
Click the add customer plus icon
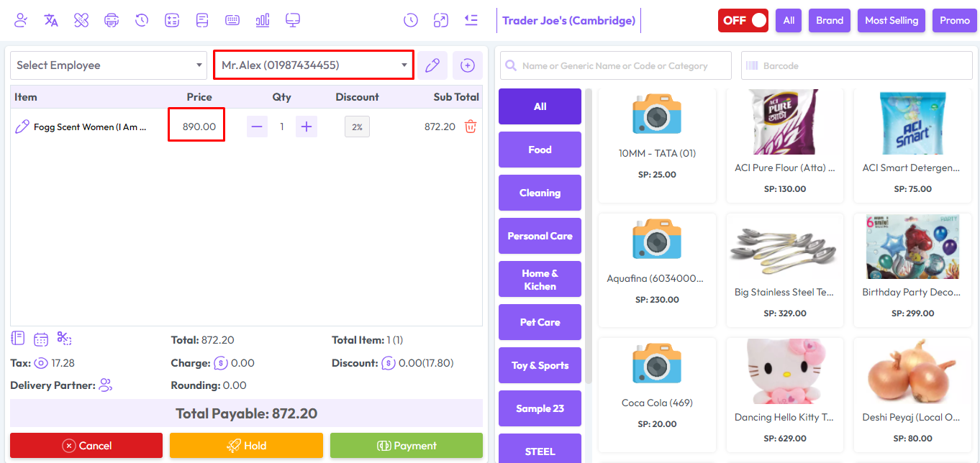tap(468, 65)
